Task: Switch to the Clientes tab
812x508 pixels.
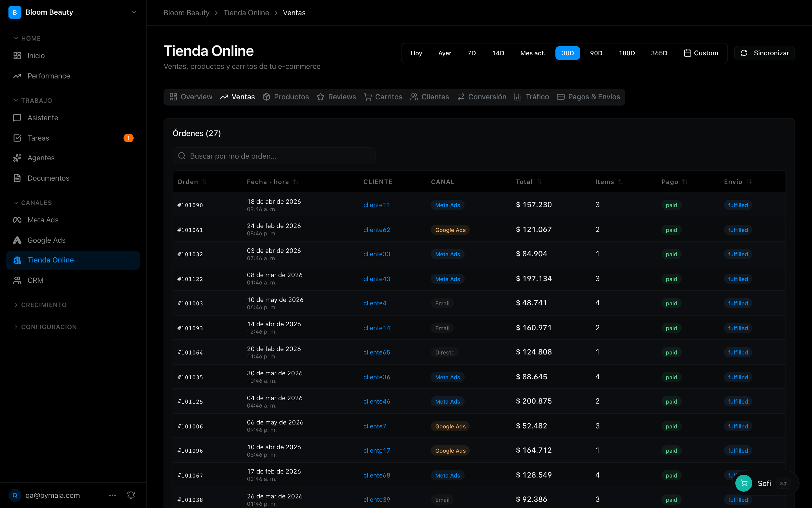Action: point(429,97)
